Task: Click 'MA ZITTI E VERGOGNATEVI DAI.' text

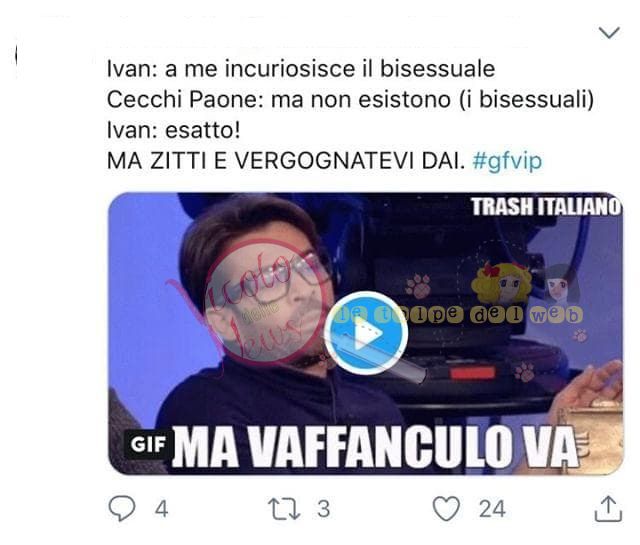Action: click(286, 161)
